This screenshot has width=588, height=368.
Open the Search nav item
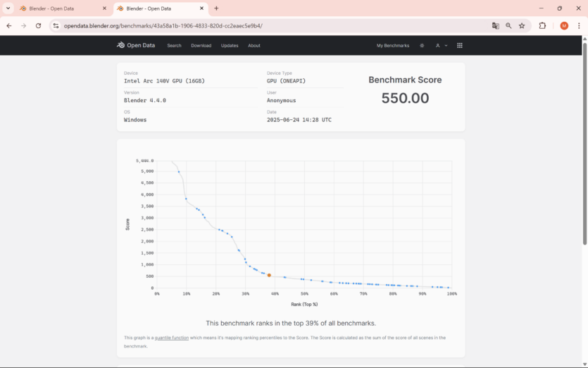tap(174, 45)
